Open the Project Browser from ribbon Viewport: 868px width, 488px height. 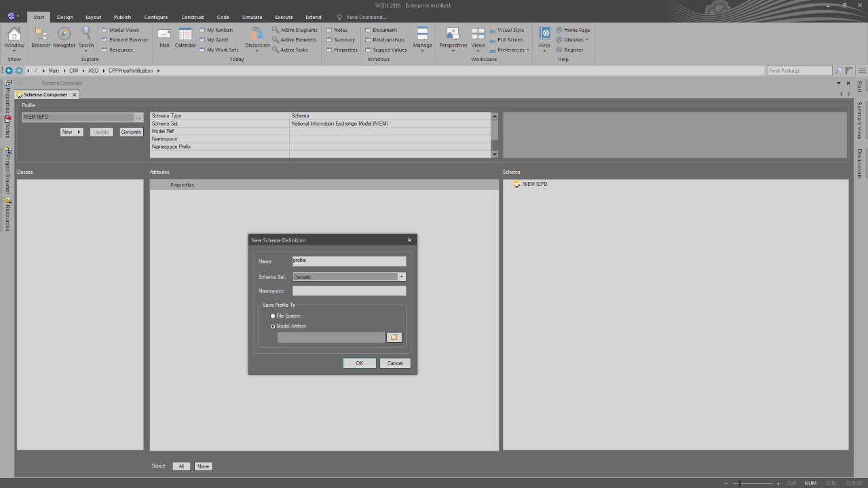tap(41, 38)
